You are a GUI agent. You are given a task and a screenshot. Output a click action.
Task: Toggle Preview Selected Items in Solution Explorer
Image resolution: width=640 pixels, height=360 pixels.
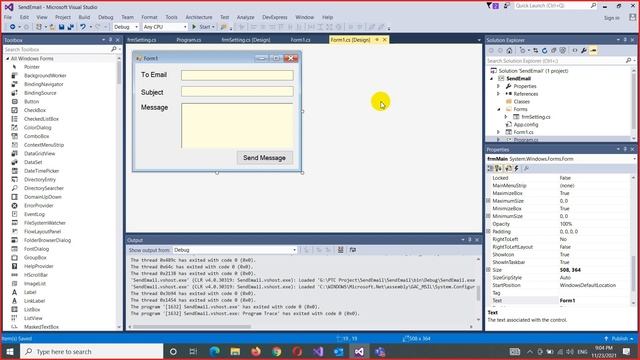[593, 51]
